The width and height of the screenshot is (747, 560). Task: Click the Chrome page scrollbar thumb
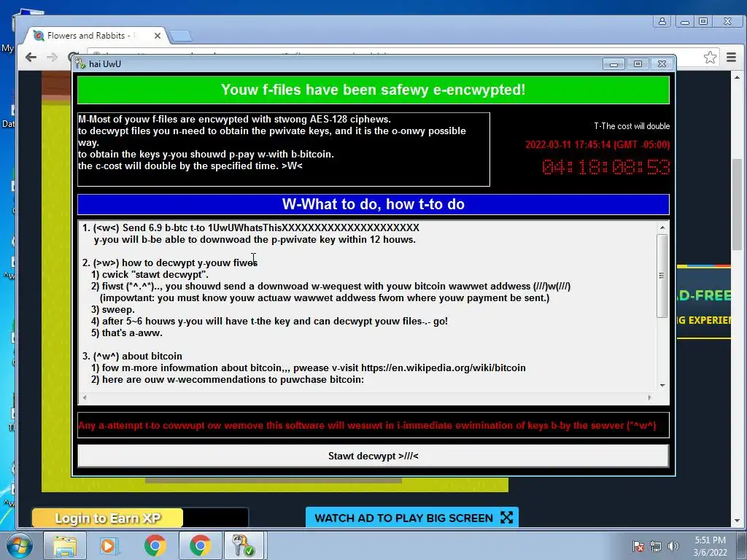(737, 204)
